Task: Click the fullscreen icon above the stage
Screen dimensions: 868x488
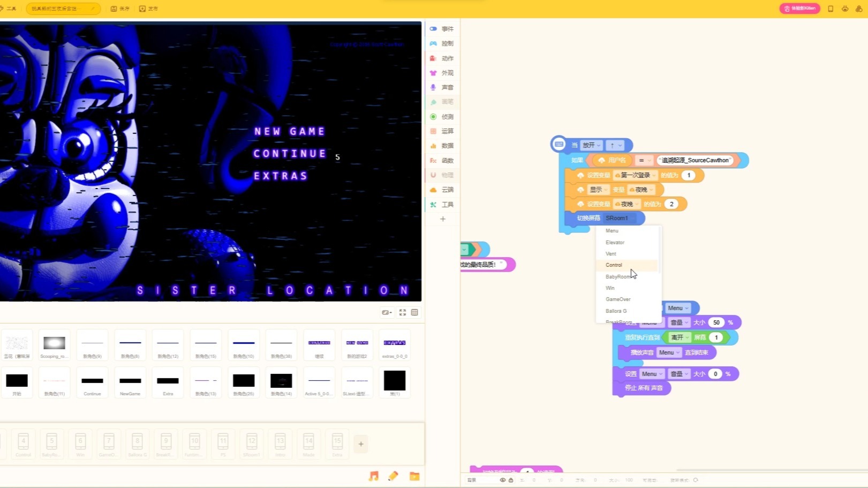Action: point(402,312)
